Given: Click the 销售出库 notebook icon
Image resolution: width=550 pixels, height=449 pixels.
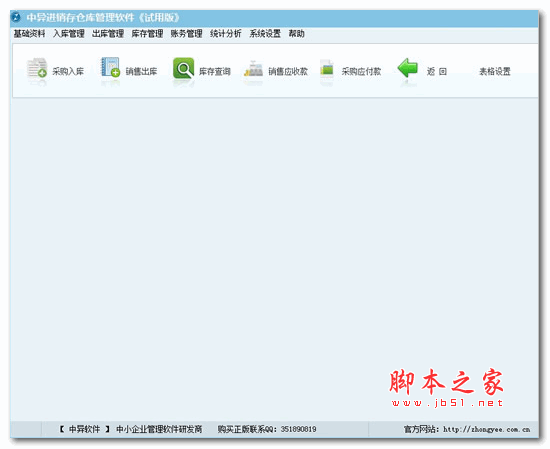Looking at the screenshot, I should point(110,67).
